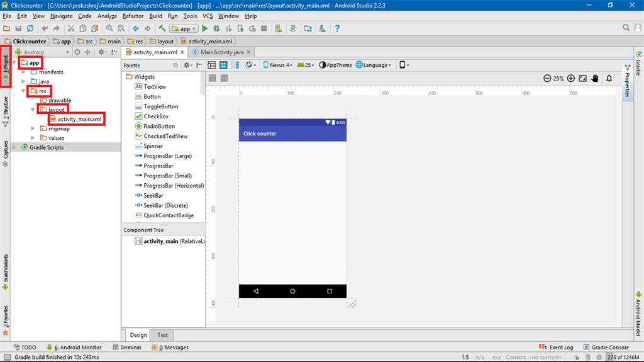Open the SDK Manager download icon
This screenshot has height=362, width=644.
coord(323,28)
